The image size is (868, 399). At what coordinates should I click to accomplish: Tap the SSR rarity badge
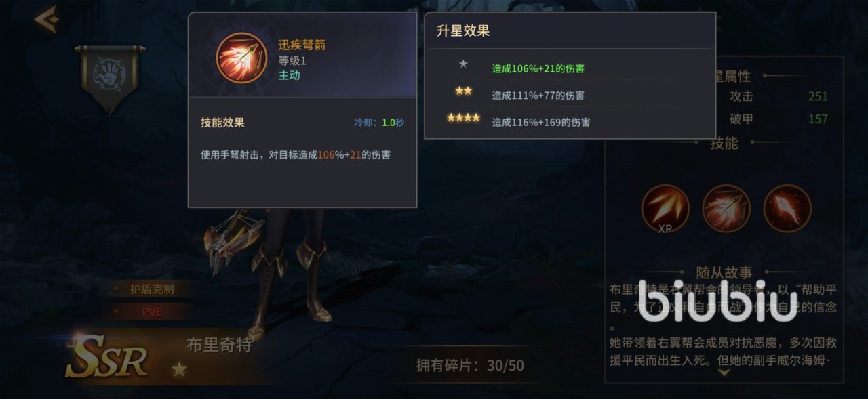pyautogui.click(x=107, y=357)
